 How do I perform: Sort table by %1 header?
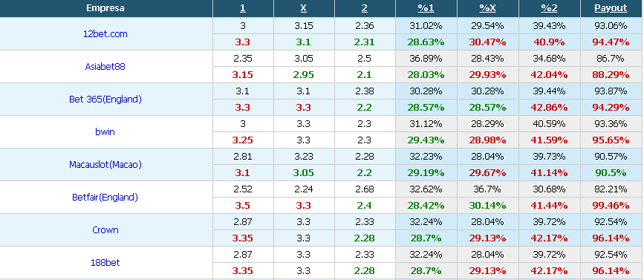426,8
